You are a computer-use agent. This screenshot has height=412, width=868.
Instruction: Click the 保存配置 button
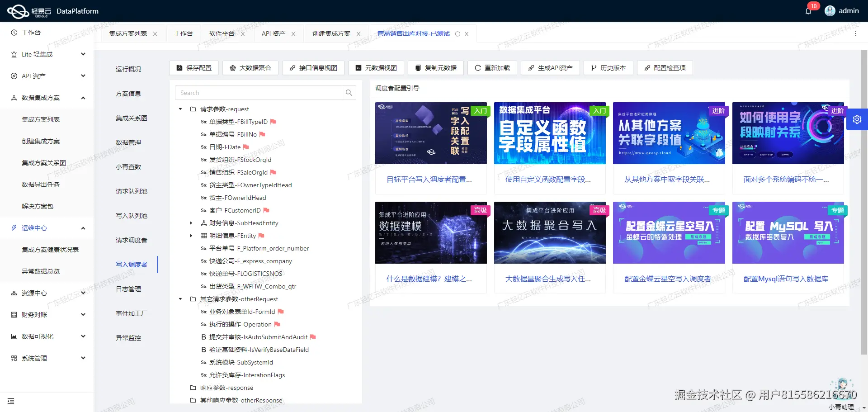click(x=193, y=67)
